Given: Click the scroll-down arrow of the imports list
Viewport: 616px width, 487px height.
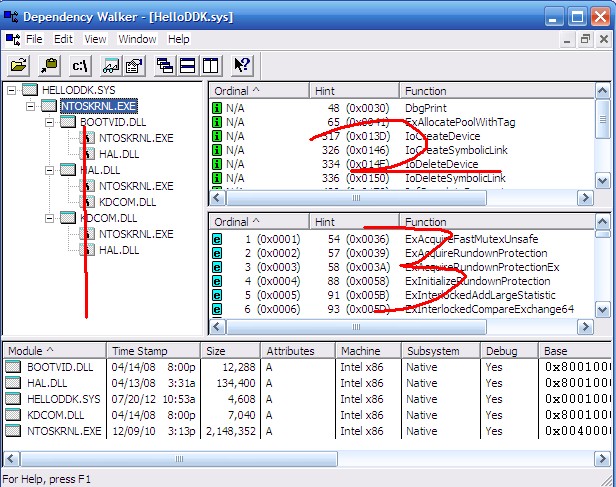Looking at the screenshot, I should pyautogui.click(x=602, y=181).
